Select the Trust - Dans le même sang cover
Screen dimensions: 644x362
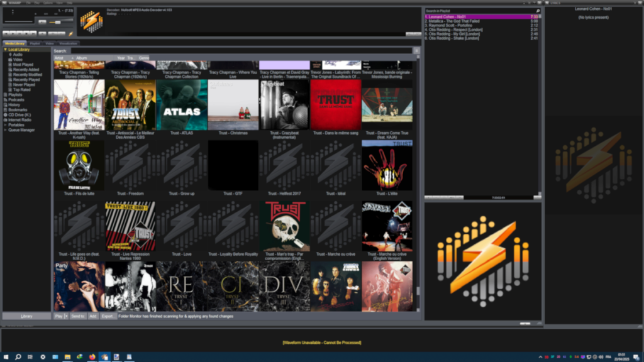[x=336, y=105]
